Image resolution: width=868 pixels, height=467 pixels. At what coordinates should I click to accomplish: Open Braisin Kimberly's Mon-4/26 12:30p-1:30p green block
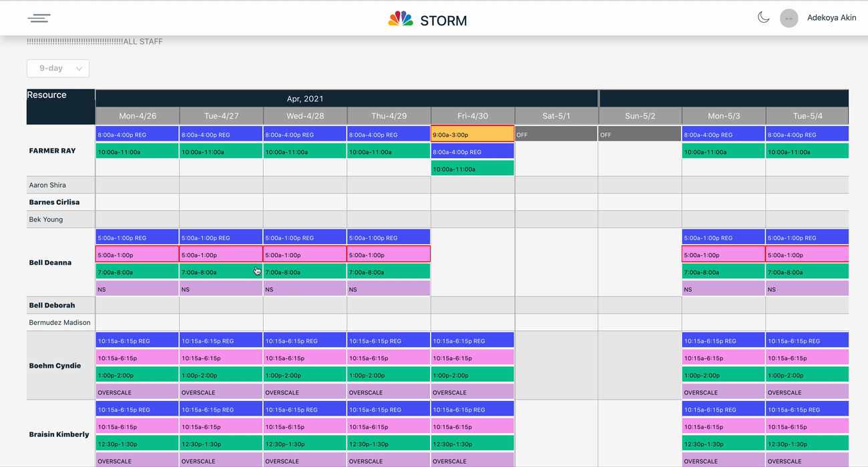138,444
